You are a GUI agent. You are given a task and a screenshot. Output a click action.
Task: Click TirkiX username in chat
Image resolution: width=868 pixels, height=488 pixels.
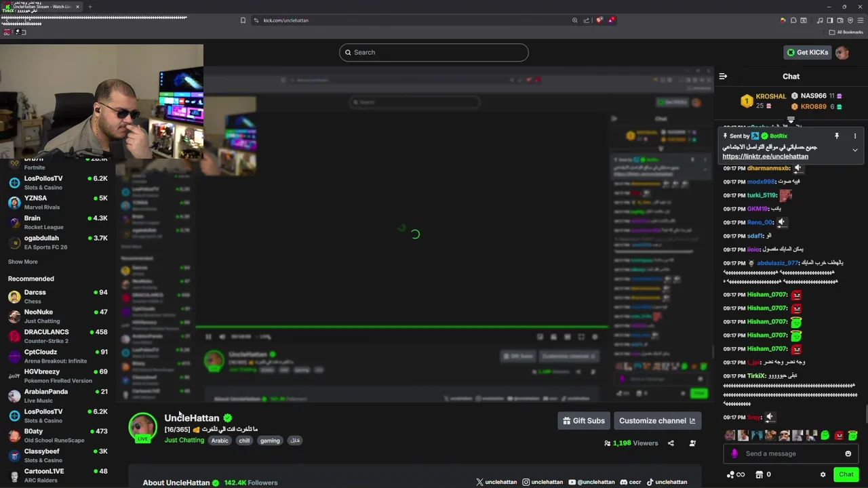pyautogui.click(x=756, y=376)
